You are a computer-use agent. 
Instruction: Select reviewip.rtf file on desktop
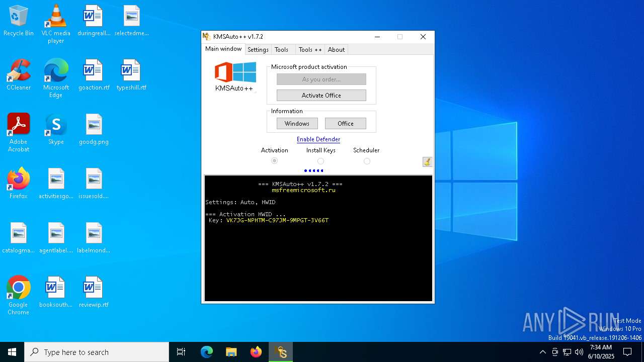94,292
